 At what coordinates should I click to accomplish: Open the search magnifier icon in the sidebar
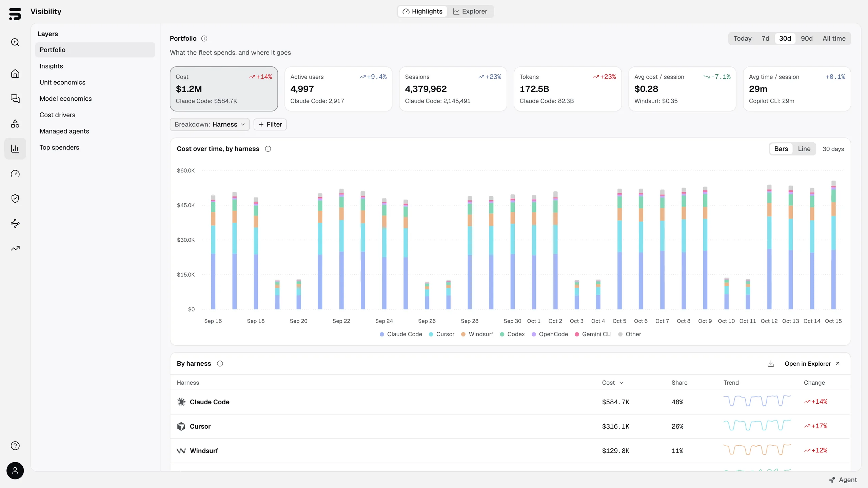[15, 42]
